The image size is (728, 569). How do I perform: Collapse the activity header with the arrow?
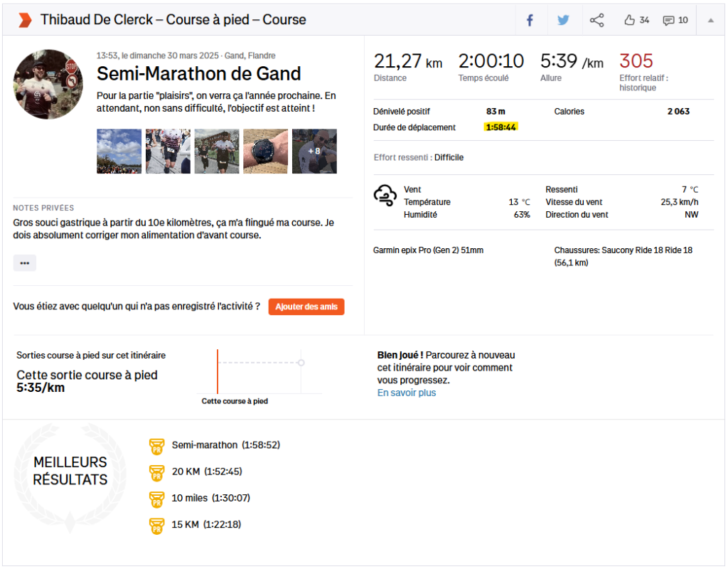710,20
